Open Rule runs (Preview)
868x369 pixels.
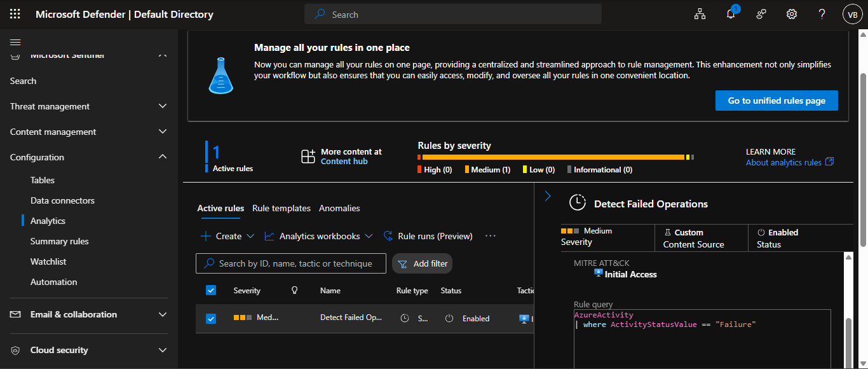[428, 236]
